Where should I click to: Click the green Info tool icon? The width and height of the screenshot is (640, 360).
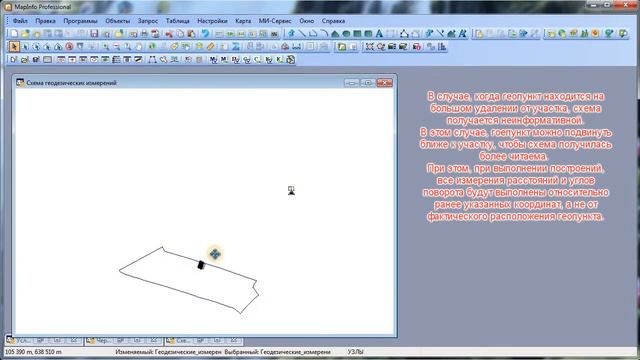[152, 47]
